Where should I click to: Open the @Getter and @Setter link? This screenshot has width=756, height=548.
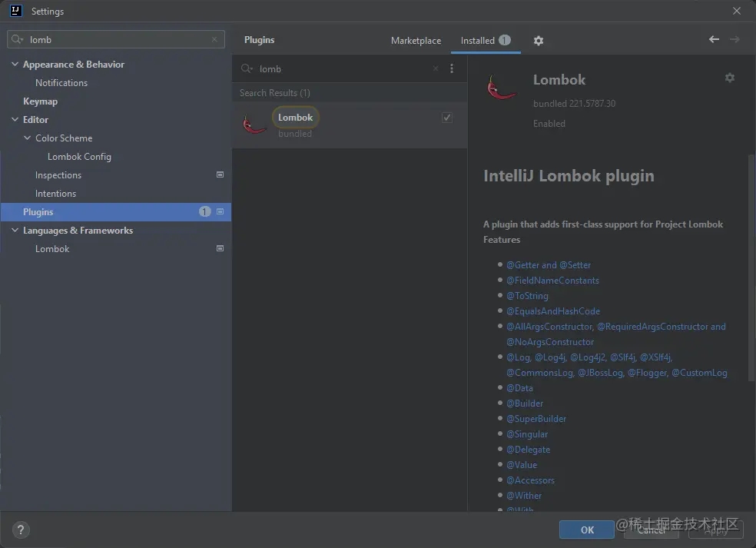click(x=549, y=265)
